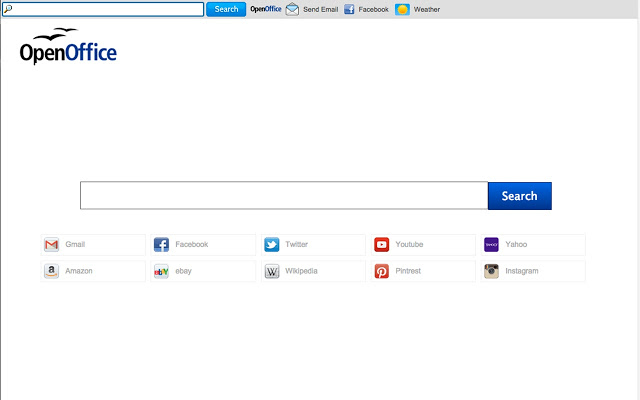Open the Wikipedia W icon
Image resolution: width=640 pixels, height=400 pixels.
pyautogui.click(x=271, y=271)
